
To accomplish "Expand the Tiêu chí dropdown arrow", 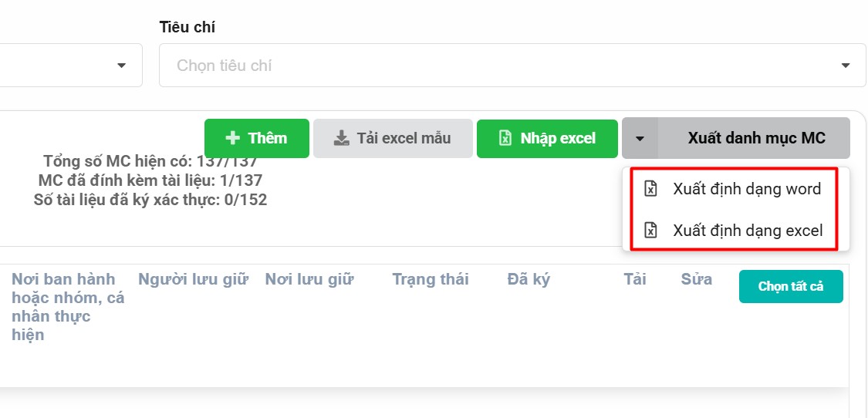I will click(846, 66).
